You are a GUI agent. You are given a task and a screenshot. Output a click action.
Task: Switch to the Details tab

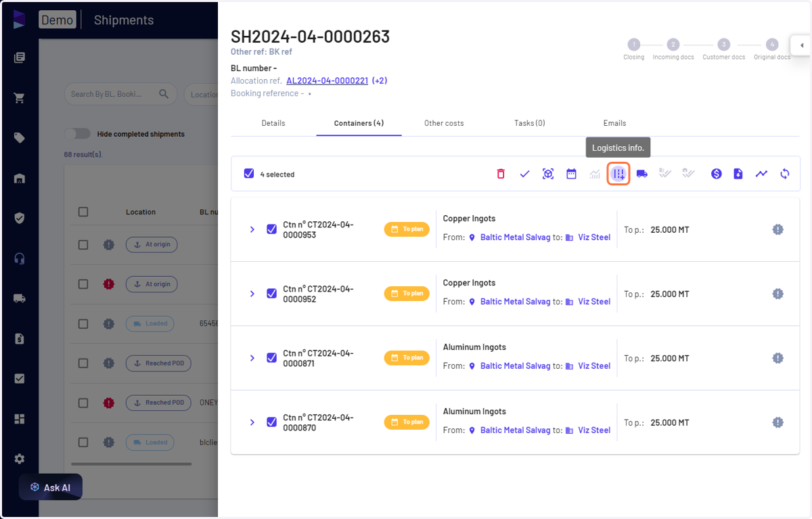click(x=273, y=123)
